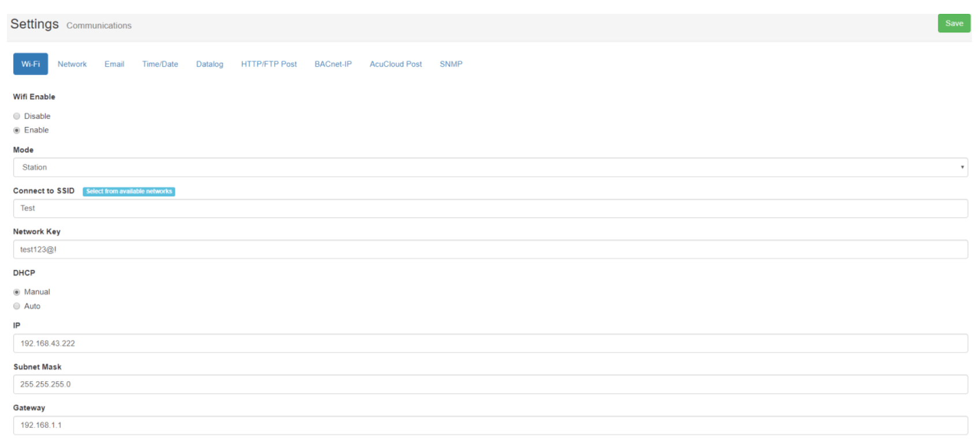The width and height of the screenshot is (980, 440).
Task: Switch to the Datalog tab
Action: [x=210, y=64]
